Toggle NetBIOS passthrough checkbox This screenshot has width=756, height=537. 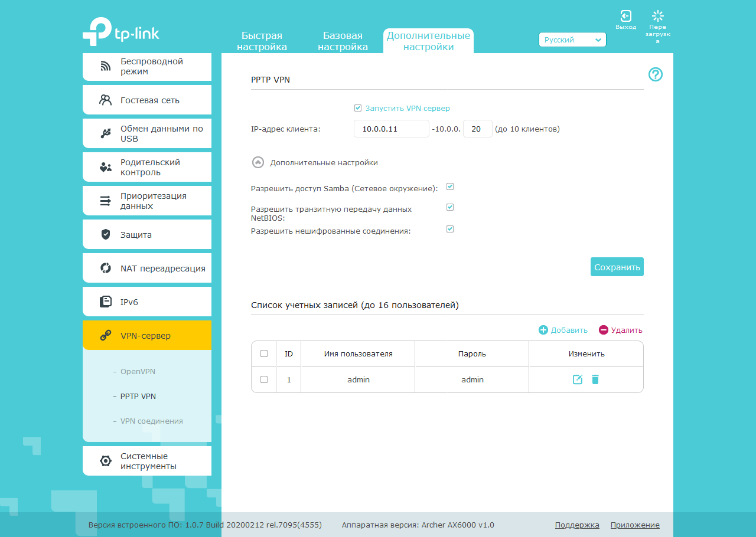450,207
